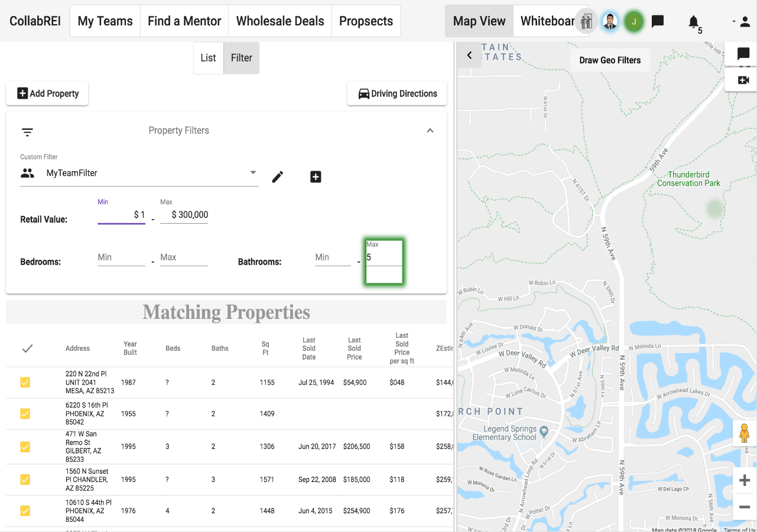Toggle the select-all checkmark in table header
Image resolution: width=757 pixels, height=532 pixels.
pyautogui.click(x=27, y=348)
